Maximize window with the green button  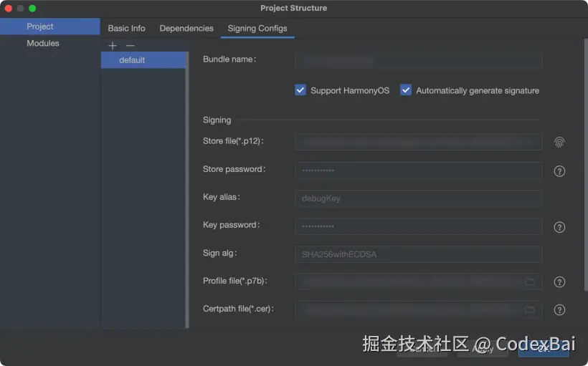click(x=32, y=9)
